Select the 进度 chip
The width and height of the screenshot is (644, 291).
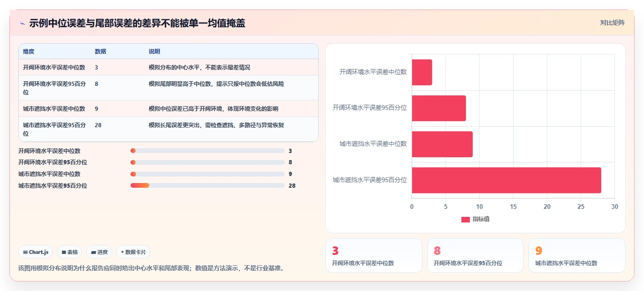pos(99,252)
